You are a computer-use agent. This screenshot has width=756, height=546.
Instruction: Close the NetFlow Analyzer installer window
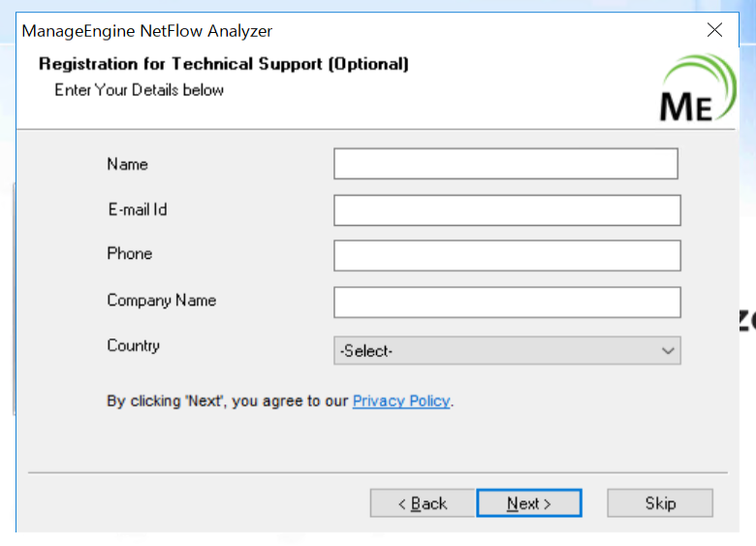click(715, 30)
